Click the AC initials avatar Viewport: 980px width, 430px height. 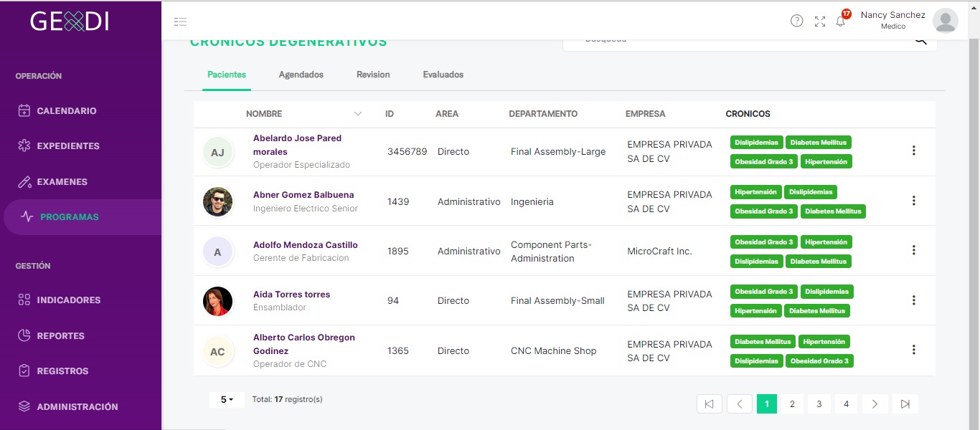(217, 352)
